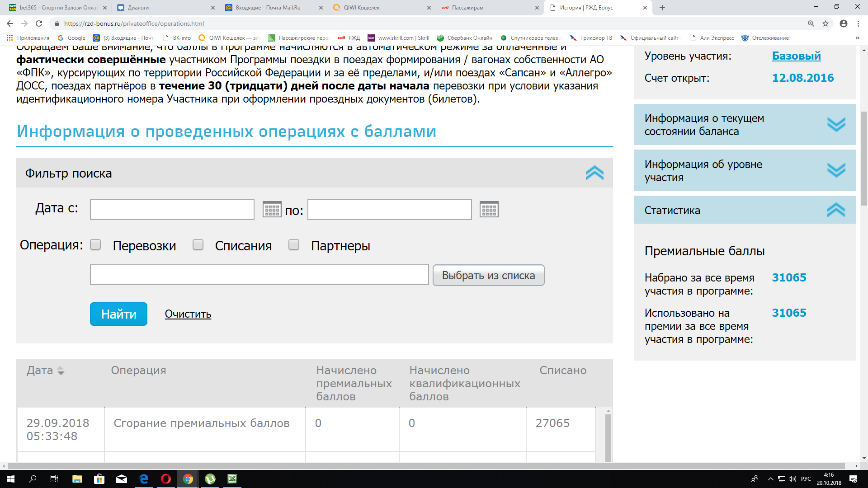
Task: Open Chrome from the Windows taskbar
Action: coord(188,479)
